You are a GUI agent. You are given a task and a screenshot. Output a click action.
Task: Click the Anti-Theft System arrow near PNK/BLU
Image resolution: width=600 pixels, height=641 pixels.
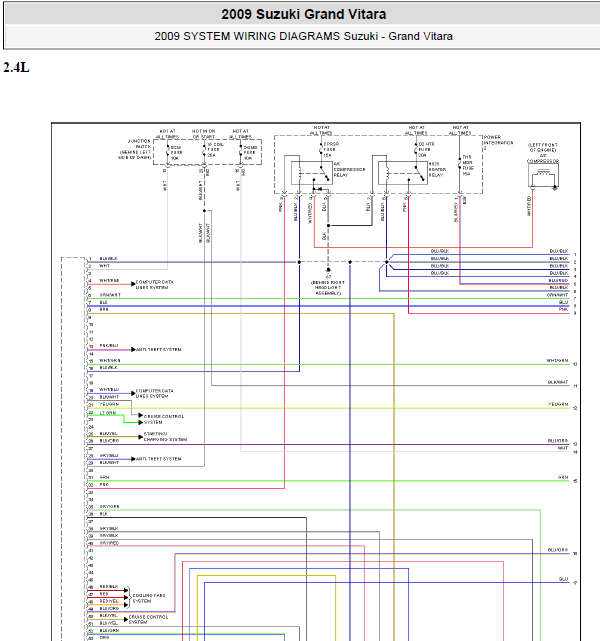click(133, 350)
